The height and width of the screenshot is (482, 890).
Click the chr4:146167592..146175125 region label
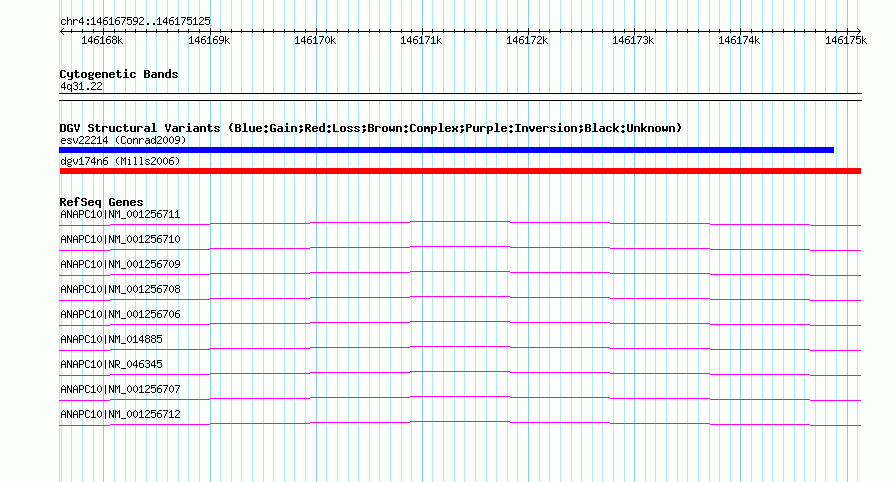click(x=135, y=22)
